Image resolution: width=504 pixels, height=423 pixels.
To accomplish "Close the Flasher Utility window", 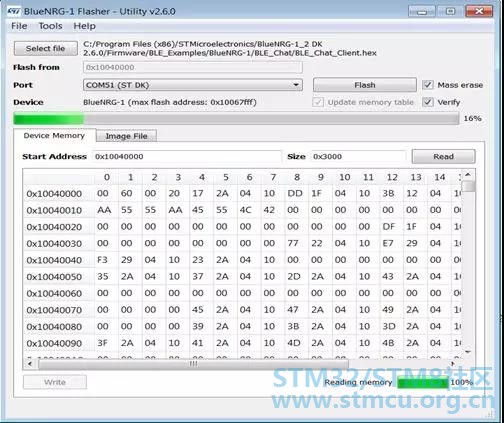I will pyautogui.click(x=479, y=12).
